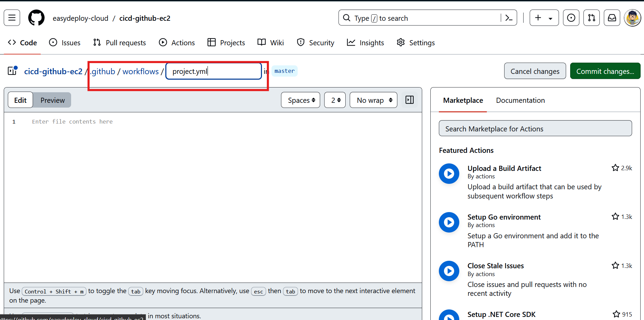This screenshot has width=644, height=320.
Task: Open the notifications inbox icon
Action: 612,18
